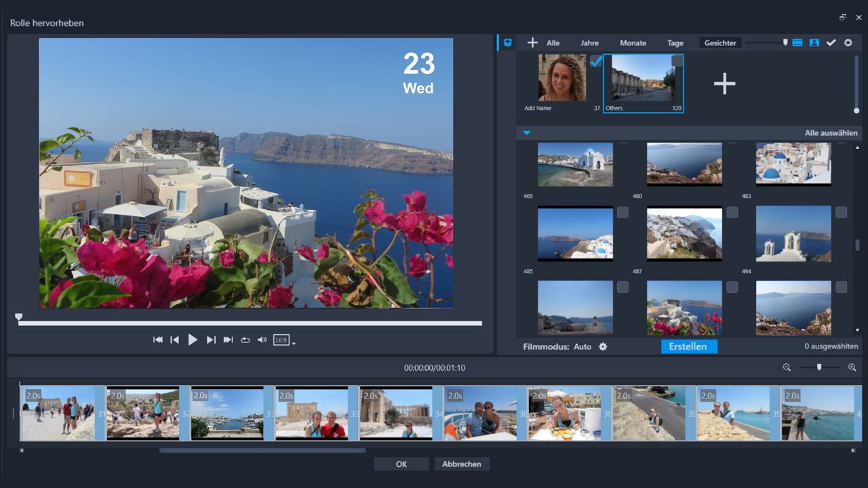Jump to the start of the preview
Screen dimensions: 868x488
(158, 340)
